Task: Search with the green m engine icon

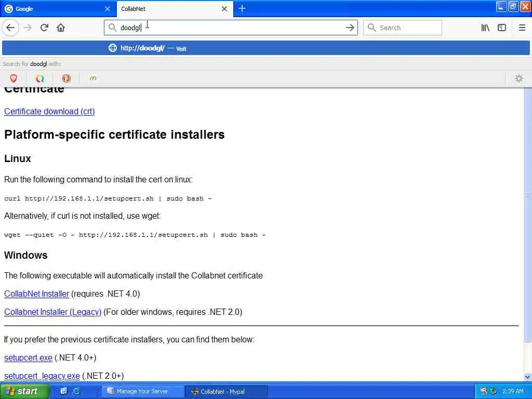Action: coord(93,78)
